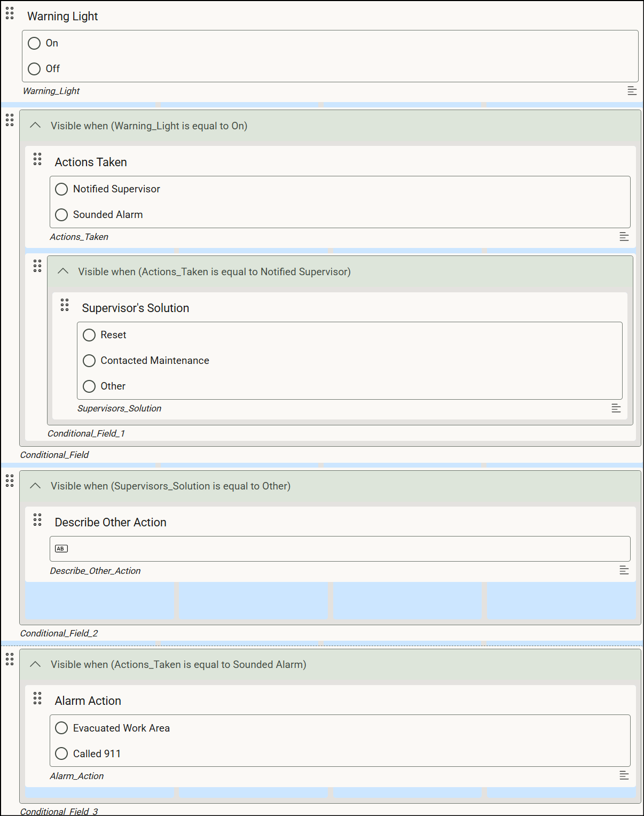The width and height of the screenshot is (644, 816).
Task: Open Supervisors_Solution field properties icon
Action: pyautogui.click(x=616, y=408)
